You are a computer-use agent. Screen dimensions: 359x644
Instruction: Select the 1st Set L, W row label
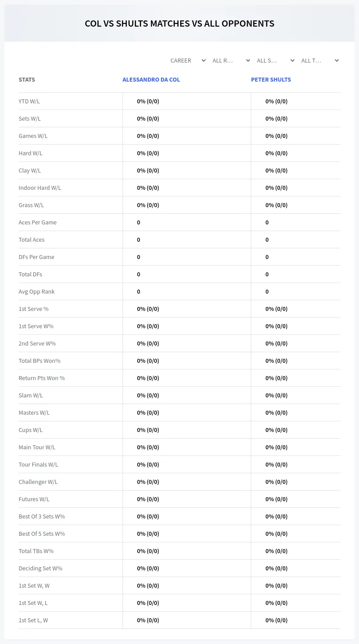pos(33,620)
